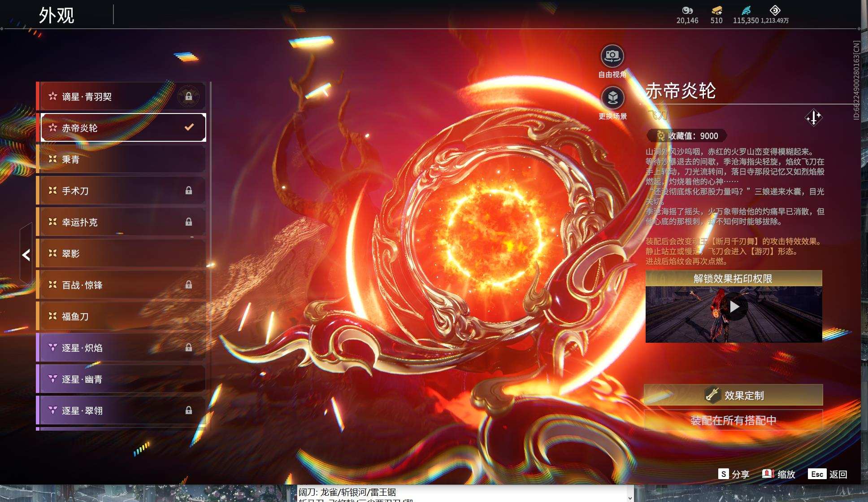The height and width of the screenshot is (502, 868).
Task: Click the lock on 幸运扑克 skin
Action: pyautogui.click(x=189, y=222)
